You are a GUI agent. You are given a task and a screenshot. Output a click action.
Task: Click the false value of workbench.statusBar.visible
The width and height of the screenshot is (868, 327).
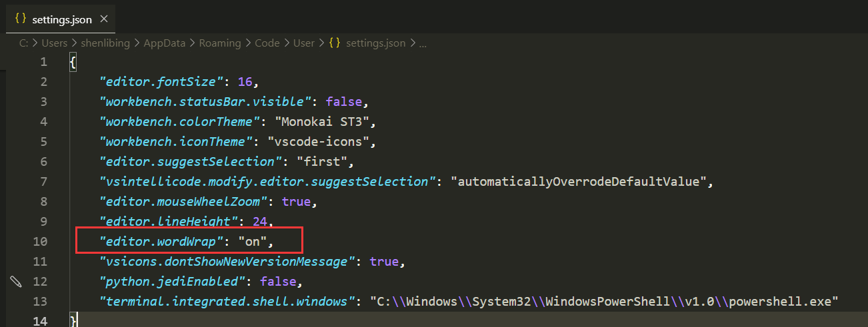(x=344, y=102)
